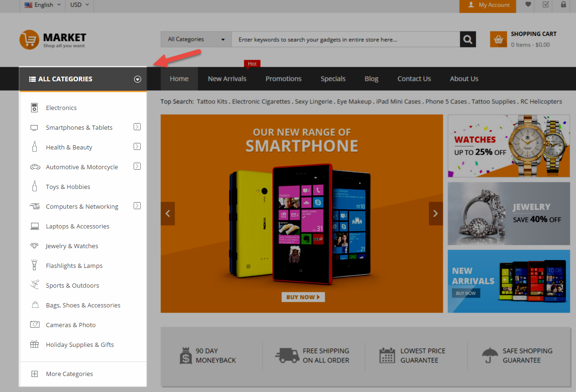This screenshot has width=576, height=392.
Task: Open the Specials menu item
Action: 333,79
